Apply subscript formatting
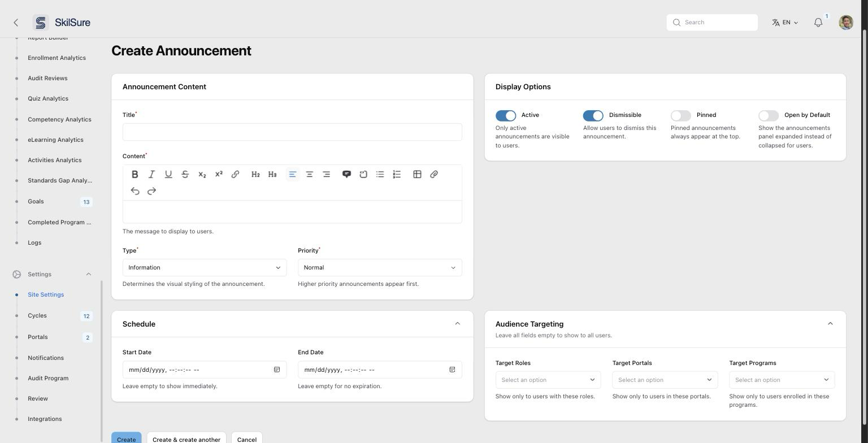Screen dimensions: 868x443 tap(202, 174)
